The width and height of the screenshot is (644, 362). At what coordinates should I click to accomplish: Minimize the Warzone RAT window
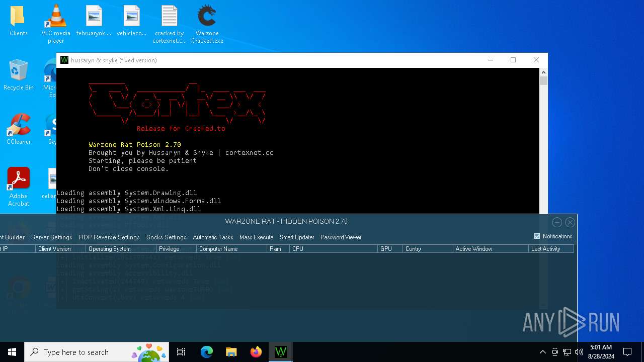(556, 222)
